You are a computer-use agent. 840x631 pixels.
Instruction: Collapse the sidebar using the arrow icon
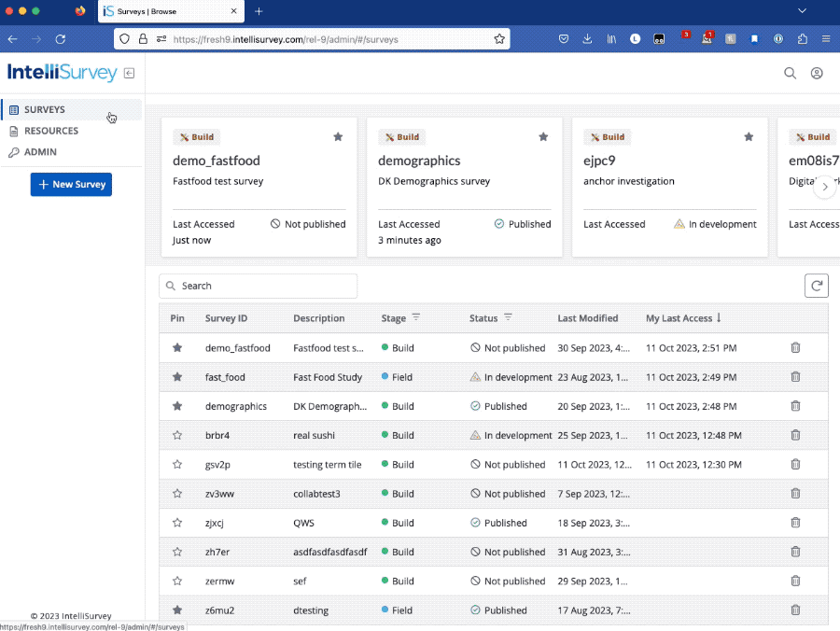(x=129, y=74)
